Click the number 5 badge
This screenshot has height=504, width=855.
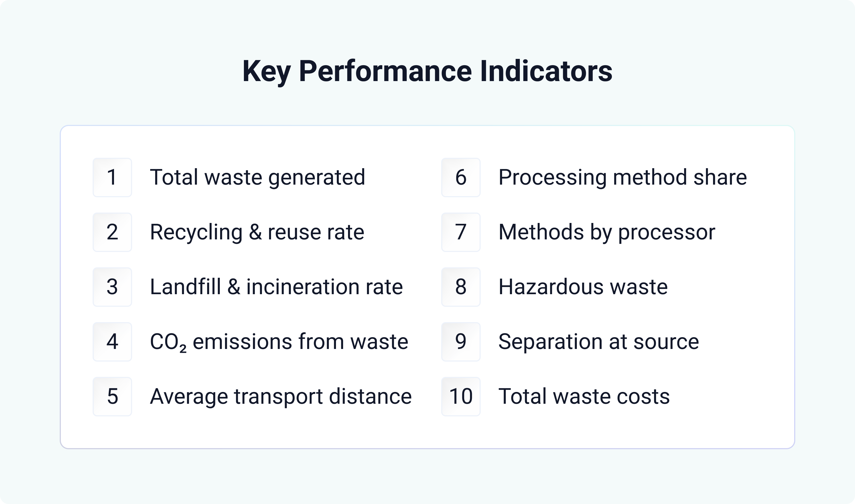[x=112, y=396]
